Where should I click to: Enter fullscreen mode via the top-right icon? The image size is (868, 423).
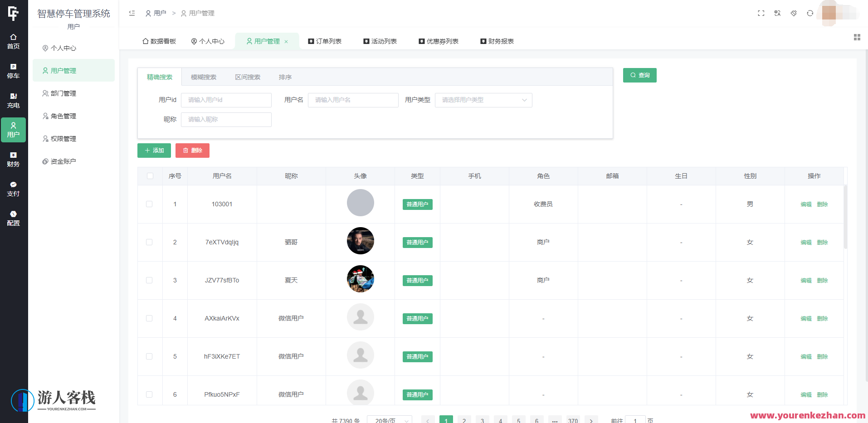(761, 13)
